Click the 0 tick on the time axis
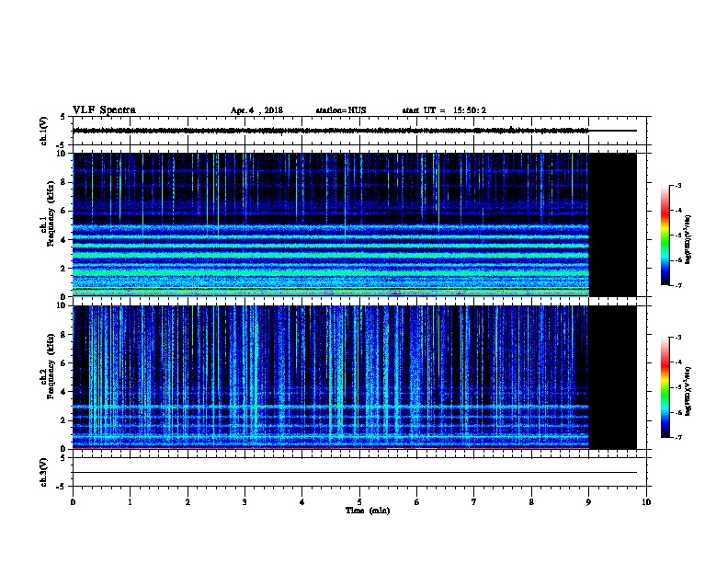 (x=73, y=502)
